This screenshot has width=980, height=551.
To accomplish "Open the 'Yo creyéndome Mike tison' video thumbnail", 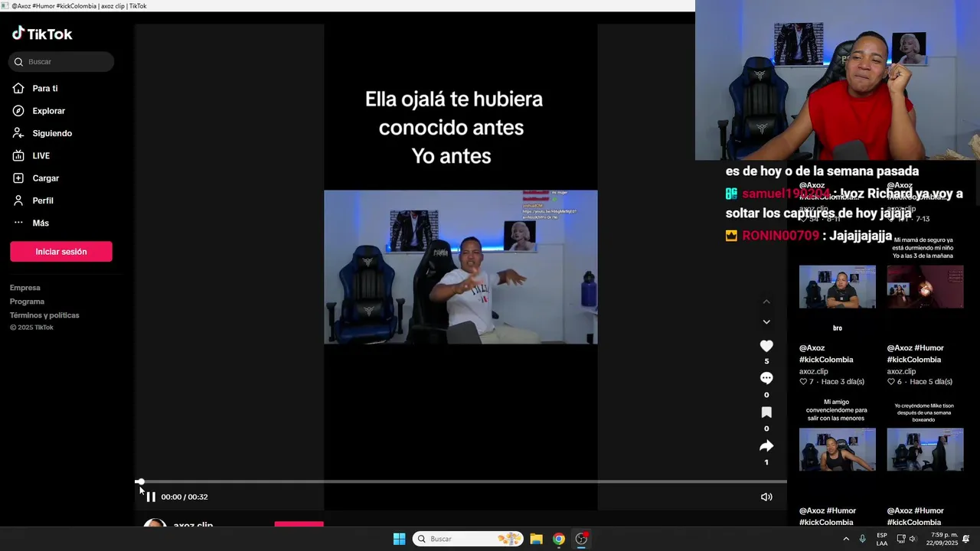I will pos(925,449).
